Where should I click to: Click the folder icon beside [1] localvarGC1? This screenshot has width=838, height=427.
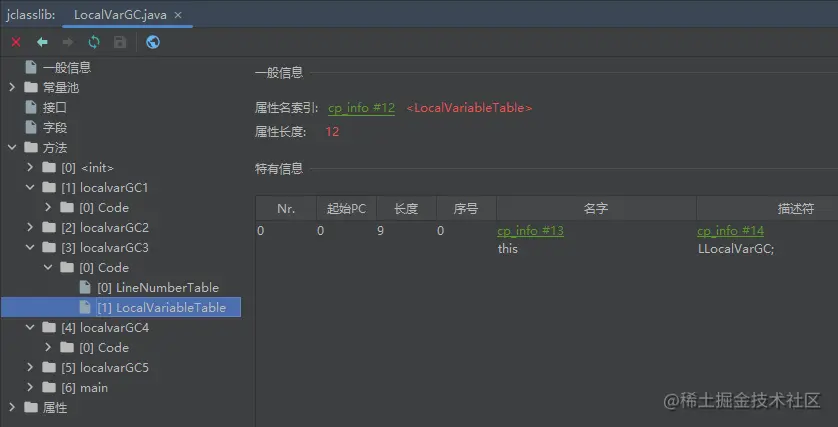click(49, 188)
